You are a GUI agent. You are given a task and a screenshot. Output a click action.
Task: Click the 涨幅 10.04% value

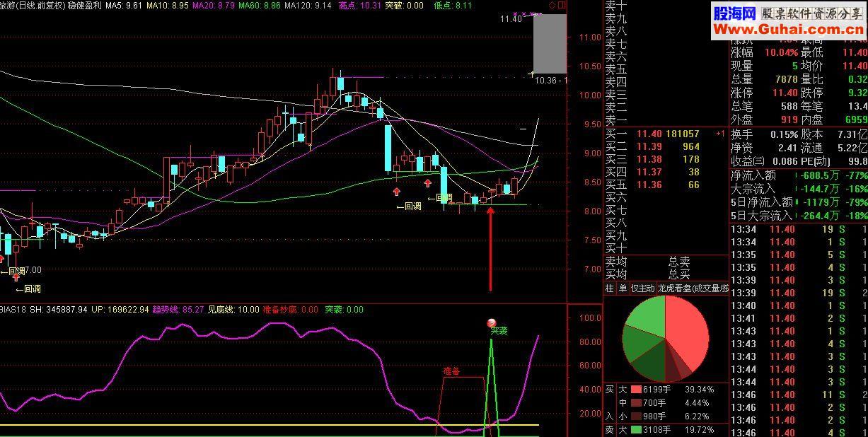780,52
